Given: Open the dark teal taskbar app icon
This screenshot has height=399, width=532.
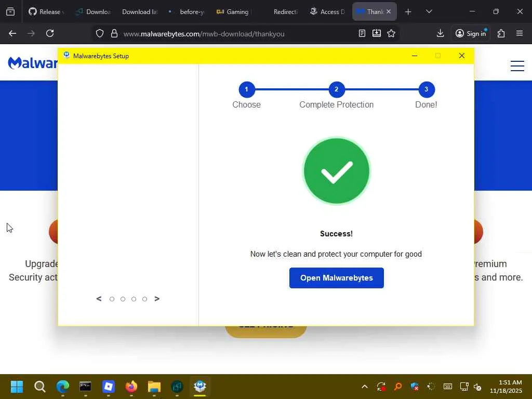Looking at the screenshot, I should pos(177,387).
